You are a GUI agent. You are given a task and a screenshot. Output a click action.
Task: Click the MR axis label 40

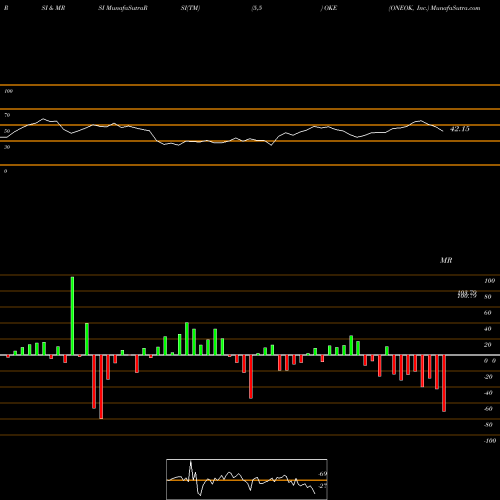pos(488,329)
